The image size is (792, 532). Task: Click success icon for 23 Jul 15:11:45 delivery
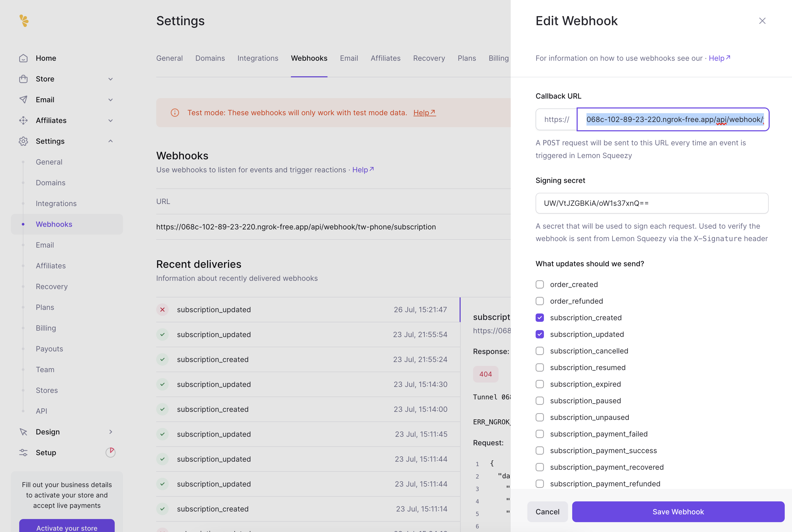[x=162, y=434]
